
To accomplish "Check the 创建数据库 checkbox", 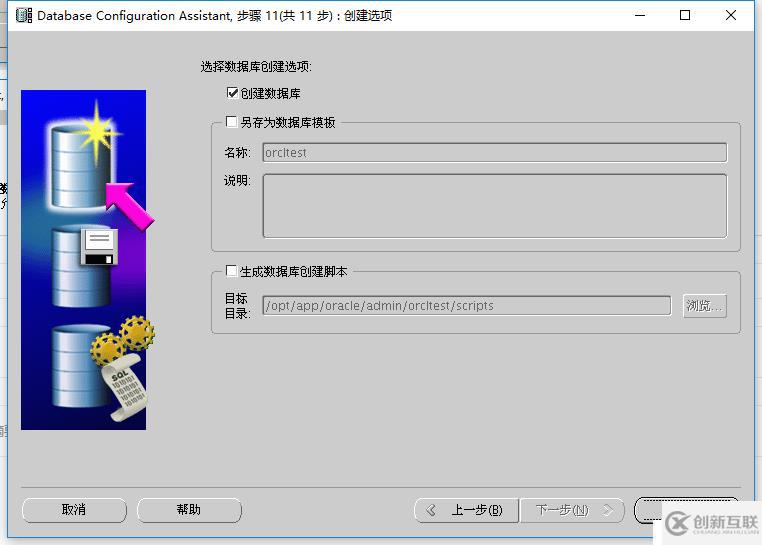I will click(x=232, y=93).
